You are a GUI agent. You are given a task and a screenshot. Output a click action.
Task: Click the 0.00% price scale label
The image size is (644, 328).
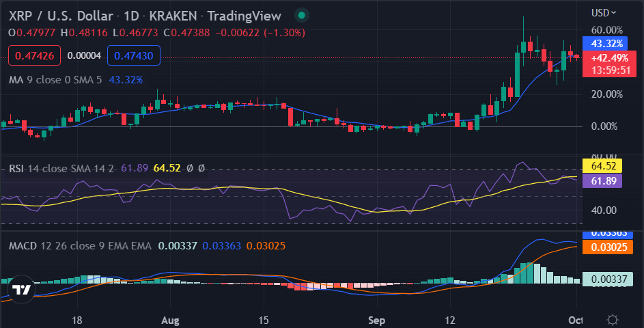click(x=604, y=126)
